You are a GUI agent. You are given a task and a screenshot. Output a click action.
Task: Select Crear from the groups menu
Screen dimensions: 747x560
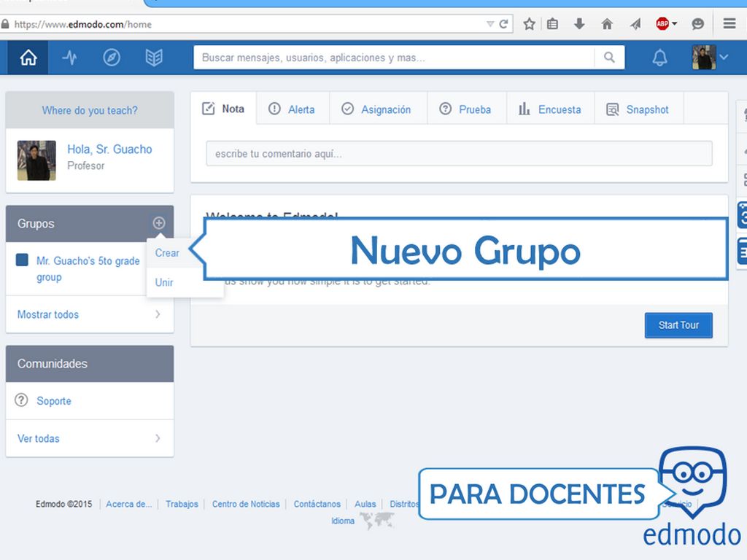pyautogui.click(x=167, y=253)
